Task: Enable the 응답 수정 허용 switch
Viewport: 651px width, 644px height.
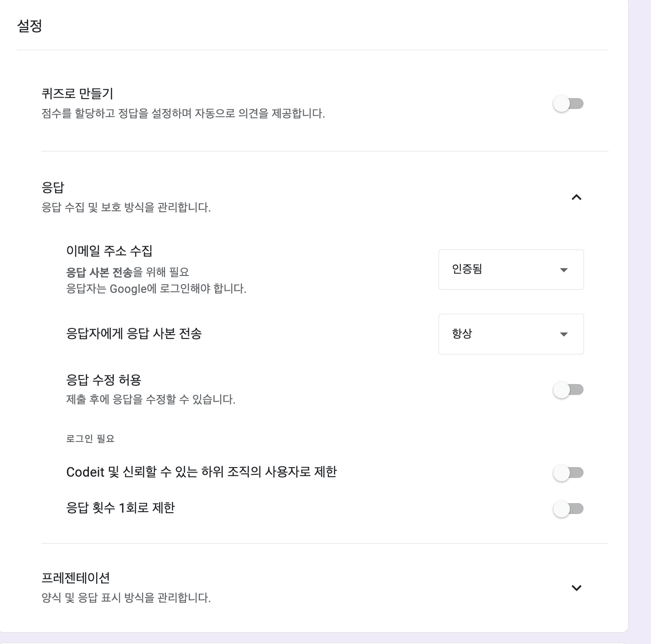Action: point(568,390)
